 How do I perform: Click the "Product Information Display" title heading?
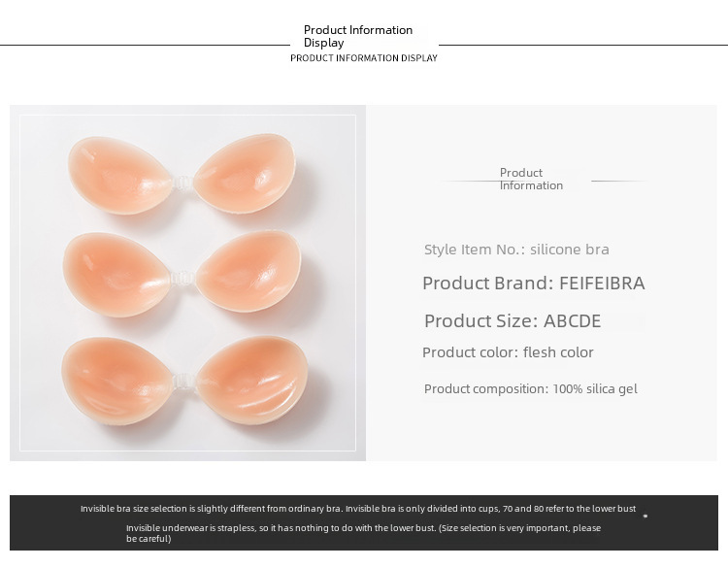[358, 36]
